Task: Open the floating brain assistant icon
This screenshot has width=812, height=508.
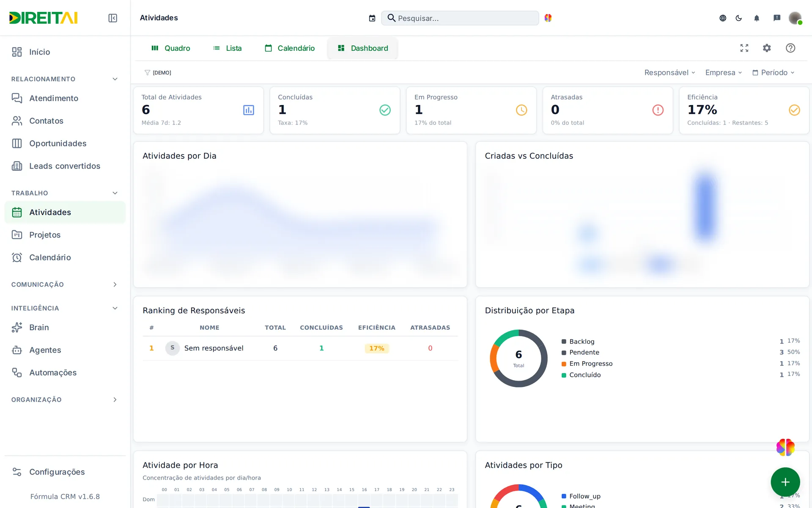Action: (785, 447)
